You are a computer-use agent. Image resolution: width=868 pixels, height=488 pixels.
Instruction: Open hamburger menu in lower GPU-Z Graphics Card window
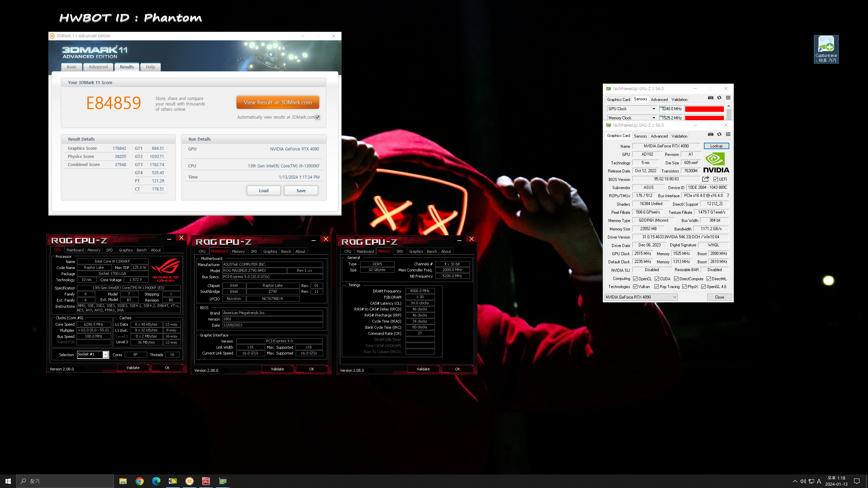[x=728, y=135]
